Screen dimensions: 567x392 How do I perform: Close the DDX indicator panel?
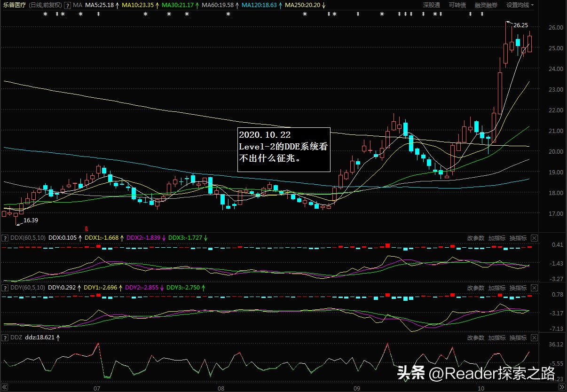click(x=534, y=238)
